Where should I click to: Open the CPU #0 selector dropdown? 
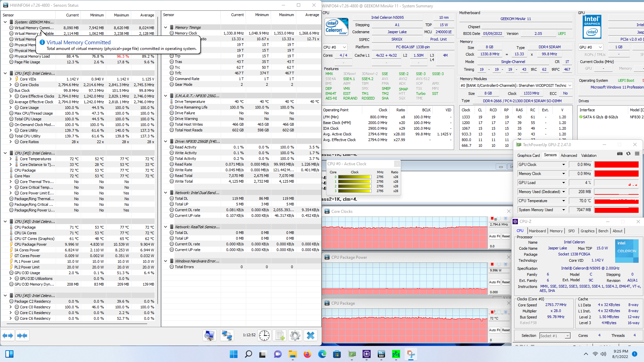point(335,47)
